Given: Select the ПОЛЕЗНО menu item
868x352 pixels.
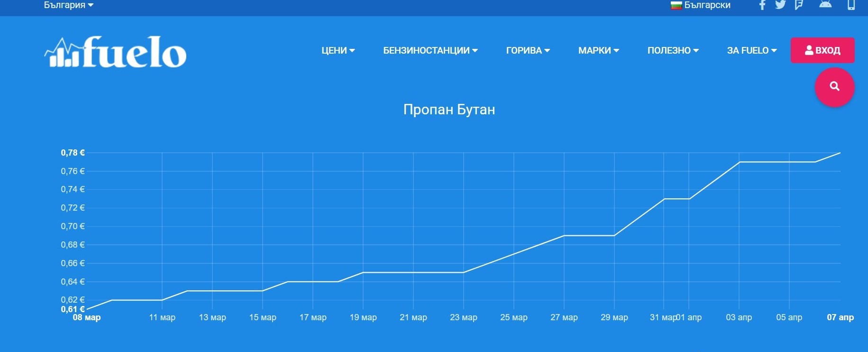Looking at the screenshot, I should (673, 50).
